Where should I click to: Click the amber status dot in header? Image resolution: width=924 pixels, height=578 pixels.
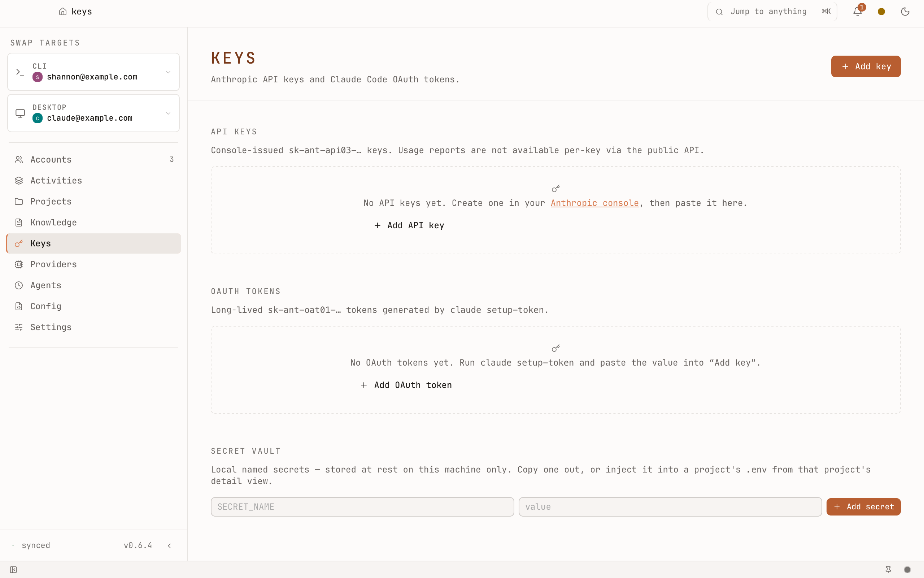coord(881,12)
